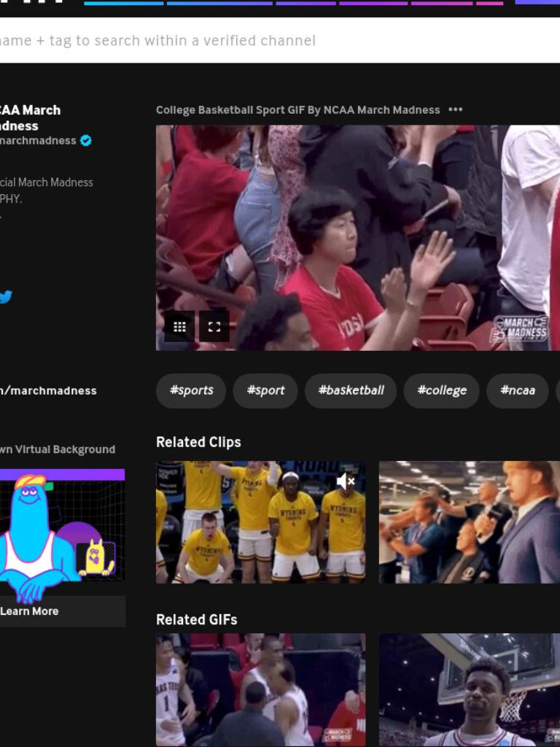Open fullscreen icon on main GIF
Image resolution: width=560 pixels, height=747 pixels.
point(214,326)
